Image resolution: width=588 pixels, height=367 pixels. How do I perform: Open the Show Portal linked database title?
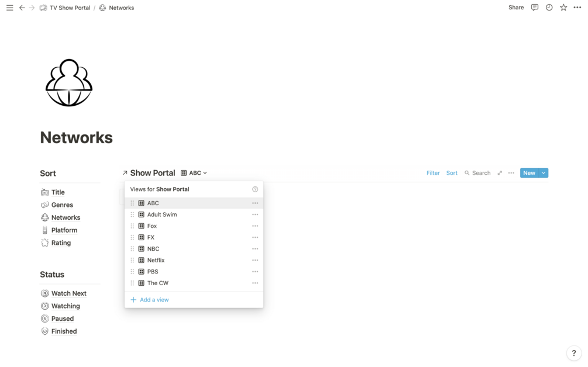click(x=153, y=173)
